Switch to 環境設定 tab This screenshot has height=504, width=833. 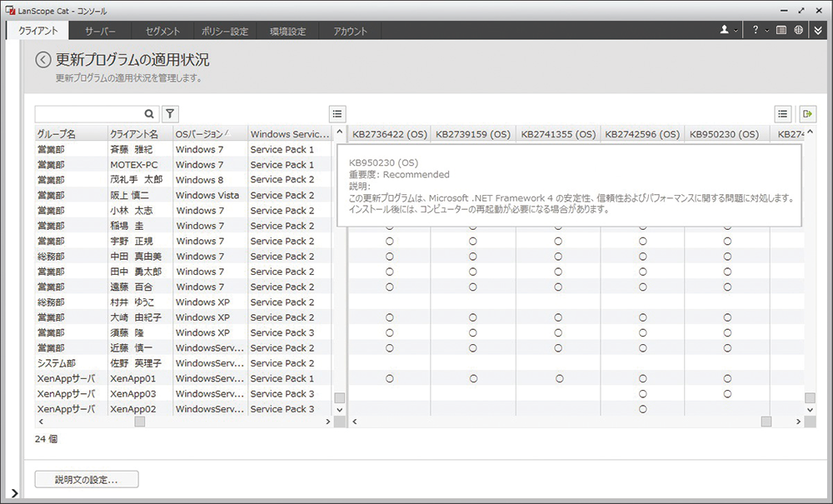coord(287,31)
